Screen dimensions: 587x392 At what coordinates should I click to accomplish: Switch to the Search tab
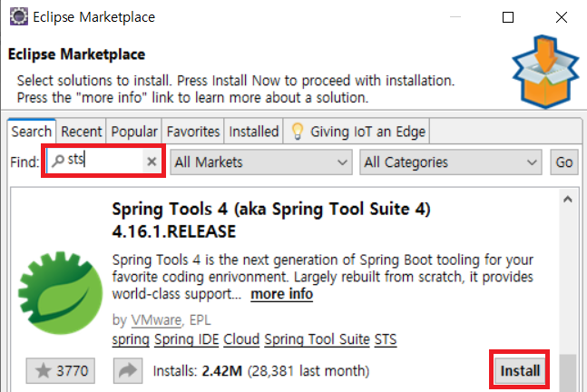point(32,132)
